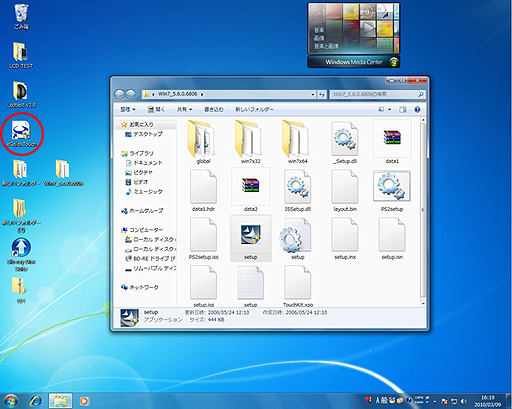The image size is (512, 409).
Task: Open ビデオ library in navigation pane
Action: (137, 182)
